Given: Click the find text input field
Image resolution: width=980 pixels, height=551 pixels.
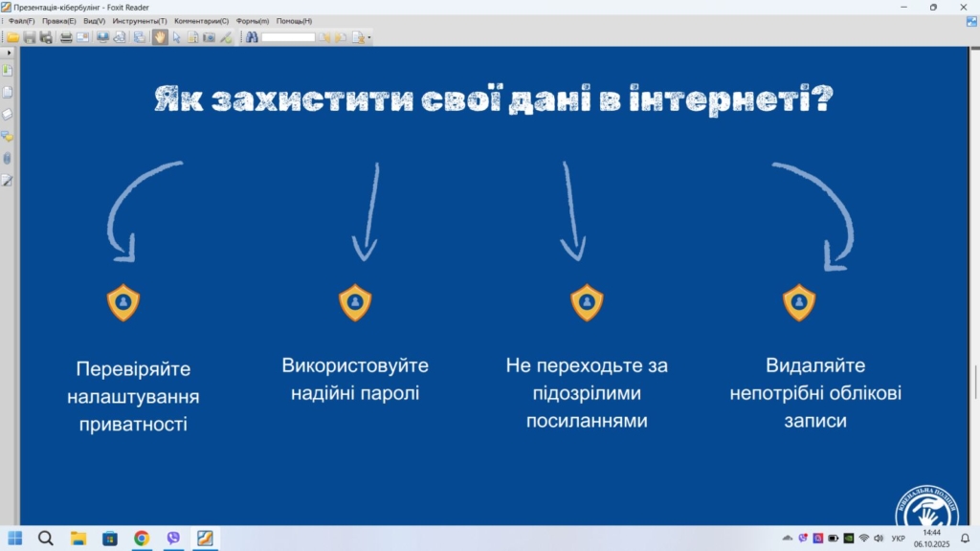Looking at the screenshot, I should [x=288, y=37].
